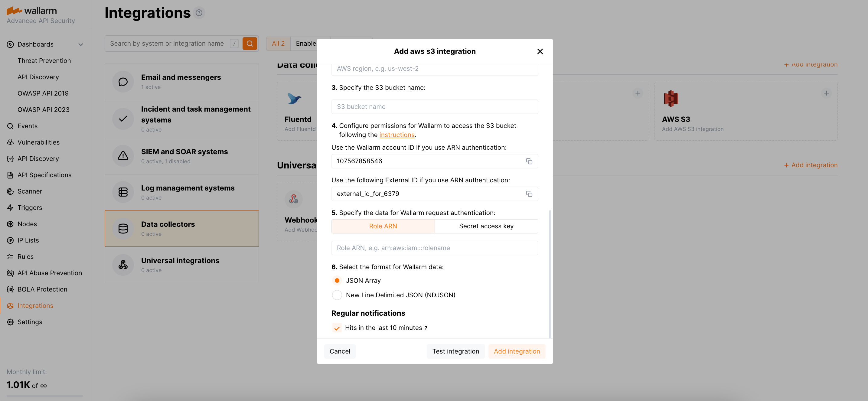
Task: Copy the Wallarm account ID to clipboard
Action: (529, 161)
